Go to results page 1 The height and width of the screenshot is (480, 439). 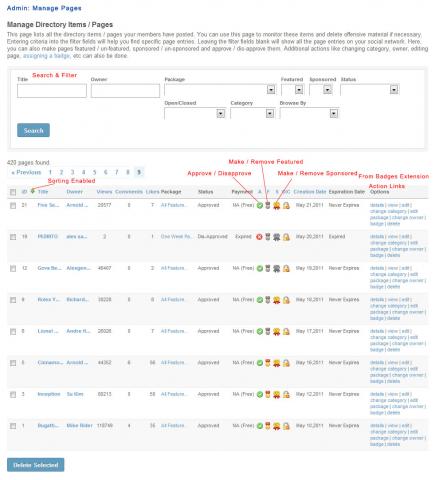click(x=50, y=172)
